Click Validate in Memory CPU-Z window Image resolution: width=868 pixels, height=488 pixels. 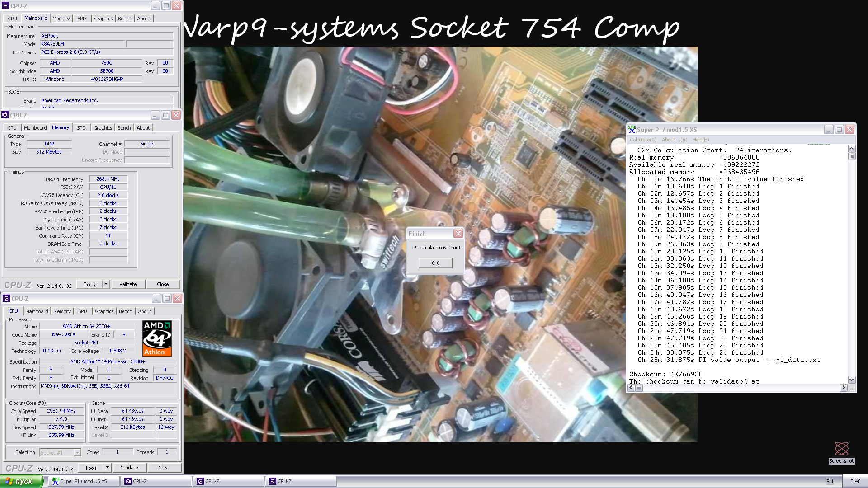pos(128,284)
